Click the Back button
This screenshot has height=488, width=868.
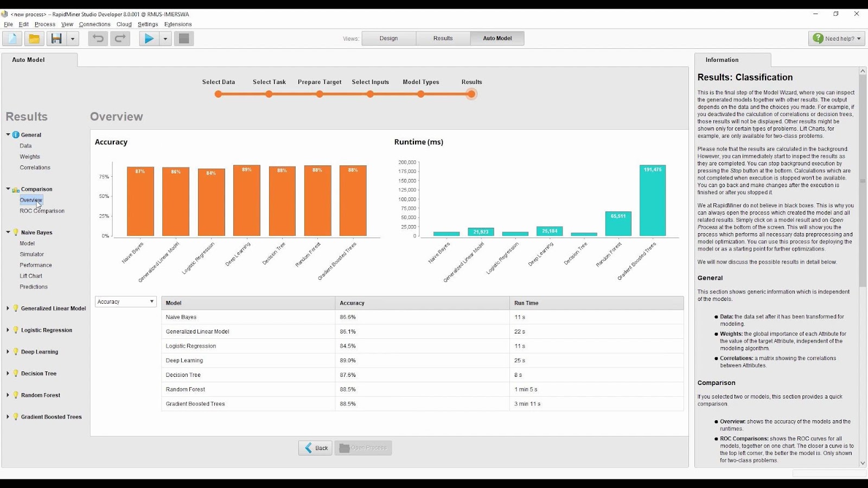tap(315, 447)
